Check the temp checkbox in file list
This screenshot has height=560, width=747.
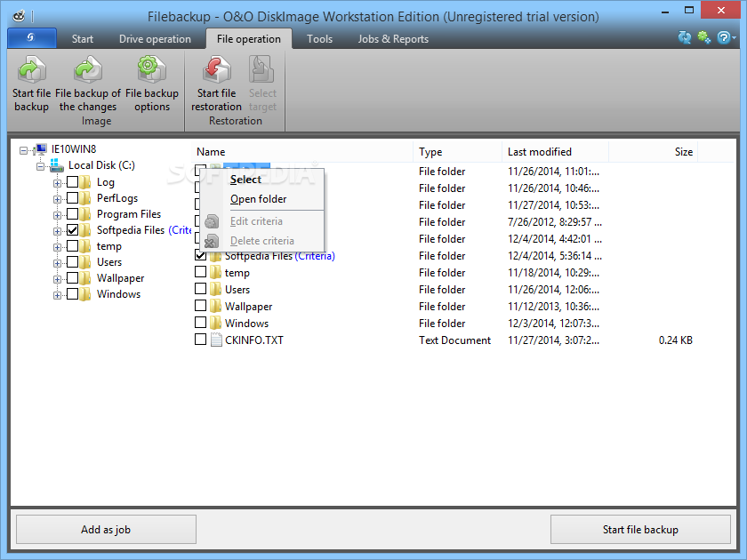pyautogui.click(x=201, y=272)
